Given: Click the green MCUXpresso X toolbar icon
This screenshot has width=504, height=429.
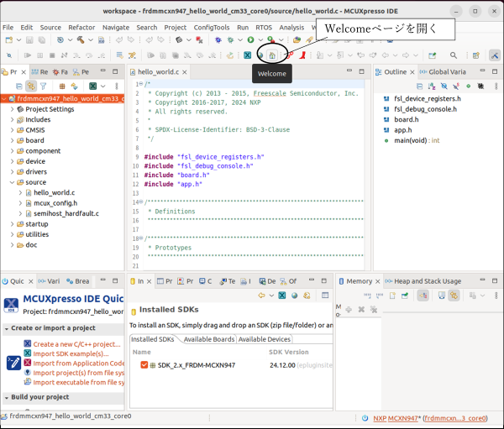Looking at the screenshot, I should pyautogui.click(x=248, y=55).
